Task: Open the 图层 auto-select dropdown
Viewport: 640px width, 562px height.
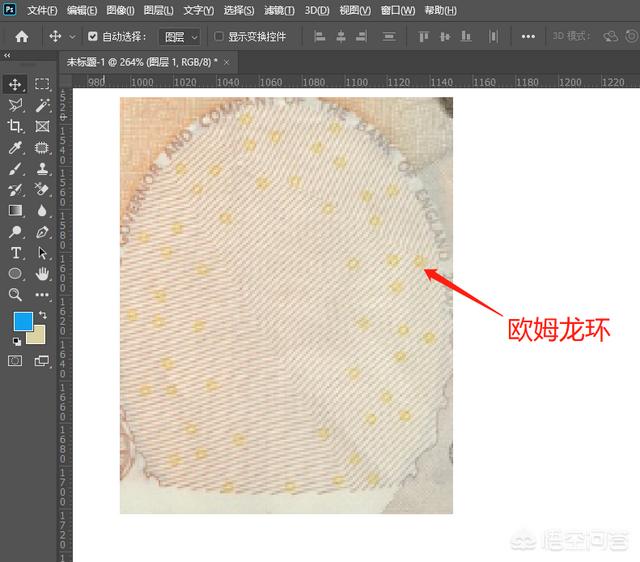Action: click(180, 37)
